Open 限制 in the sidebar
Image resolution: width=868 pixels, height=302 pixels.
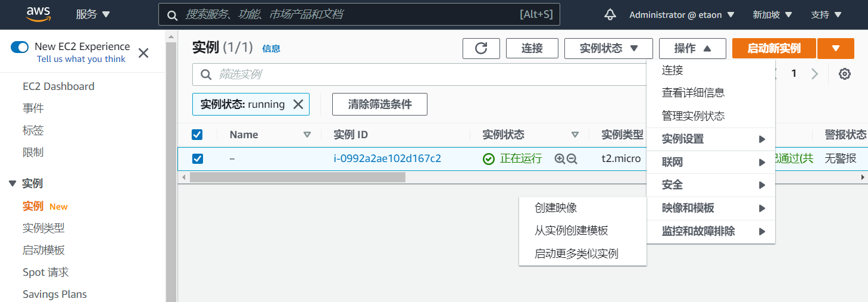click(33, 152)
